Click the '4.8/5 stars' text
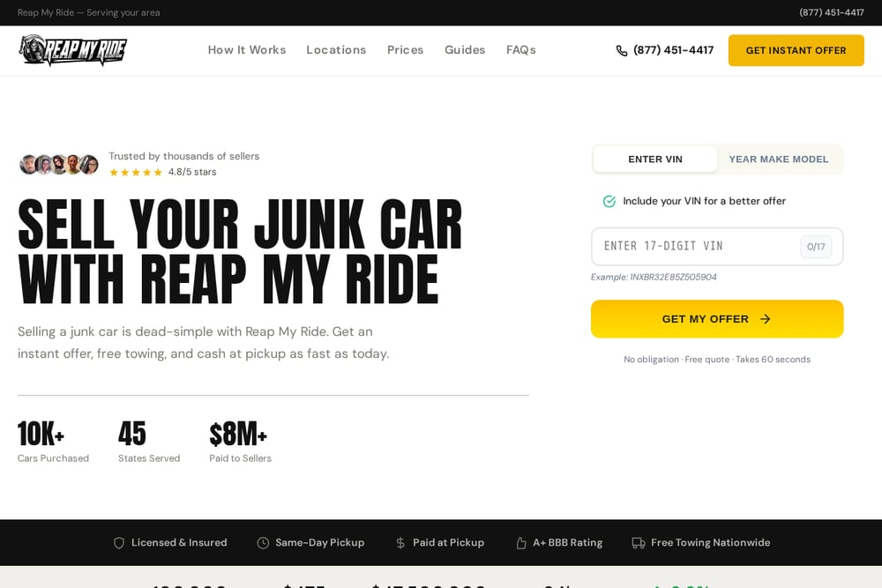This screenshot has height=588, width=882. [191, 172]
